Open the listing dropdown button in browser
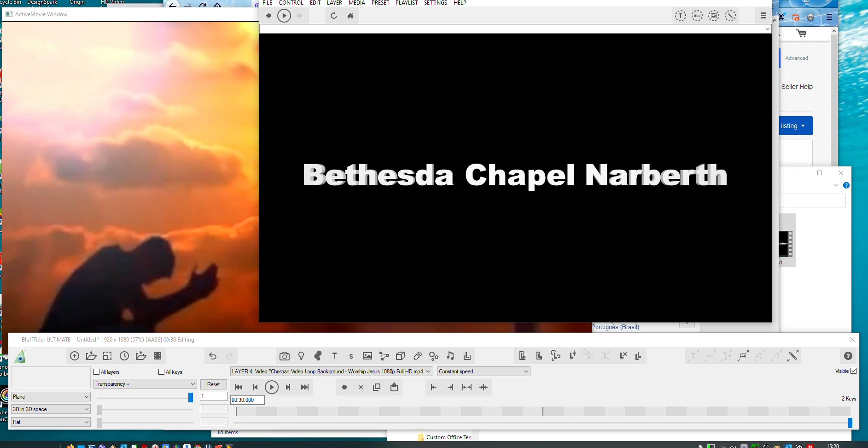Screen dimensions: 868x448 [x=795, y=126]
